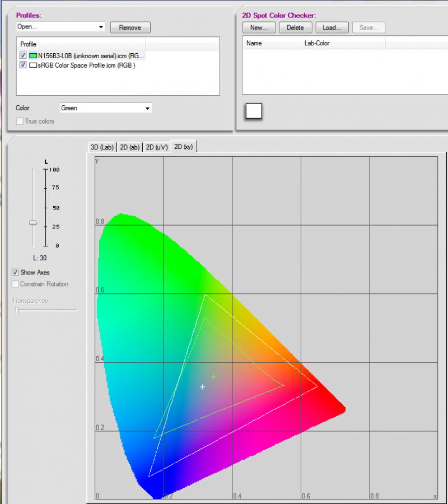The image size is (448, 504).
Task: Click the Transparency slider handle
Action: [x=17, y=310]
